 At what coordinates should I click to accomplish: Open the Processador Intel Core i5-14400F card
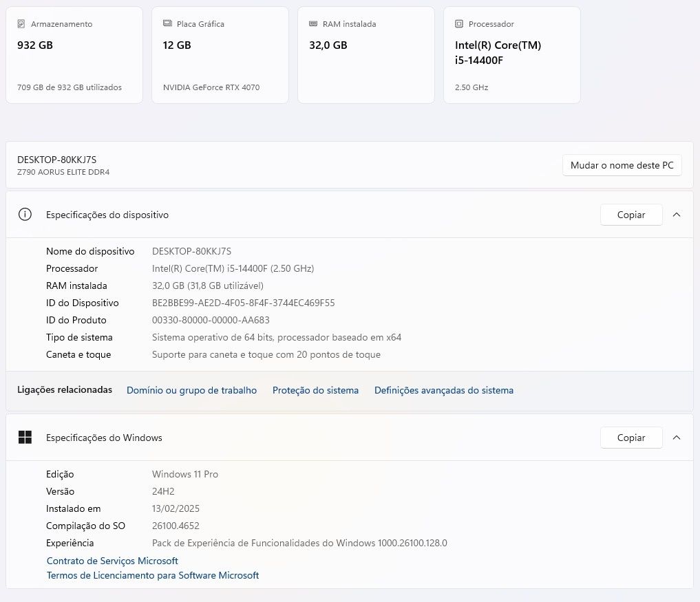pyautogui.click(x=512, y=55)
